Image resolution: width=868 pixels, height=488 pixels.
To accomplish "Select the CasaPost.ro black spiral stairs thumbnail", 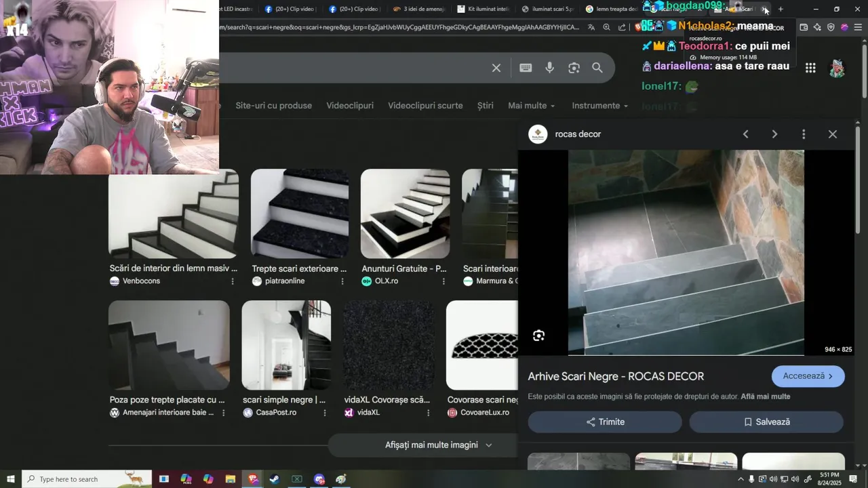I will [286, 345].
